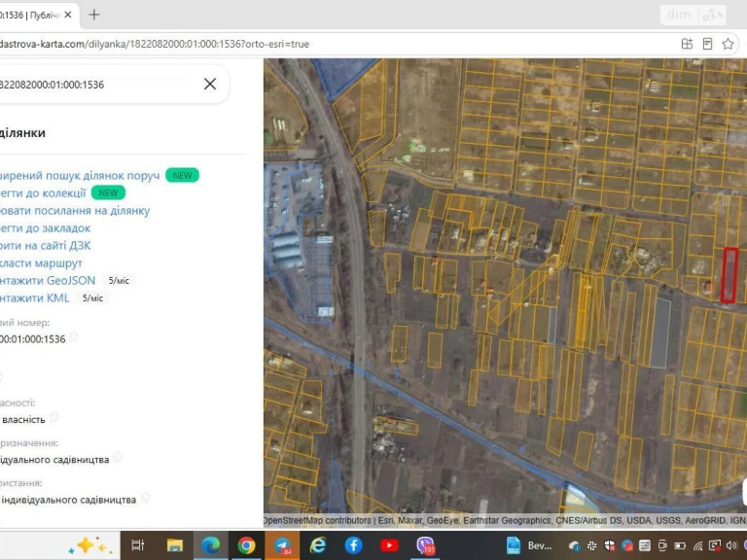747x560 pixels.
Task: Open parcel on ДЗК site link
Action: point(46,246)
